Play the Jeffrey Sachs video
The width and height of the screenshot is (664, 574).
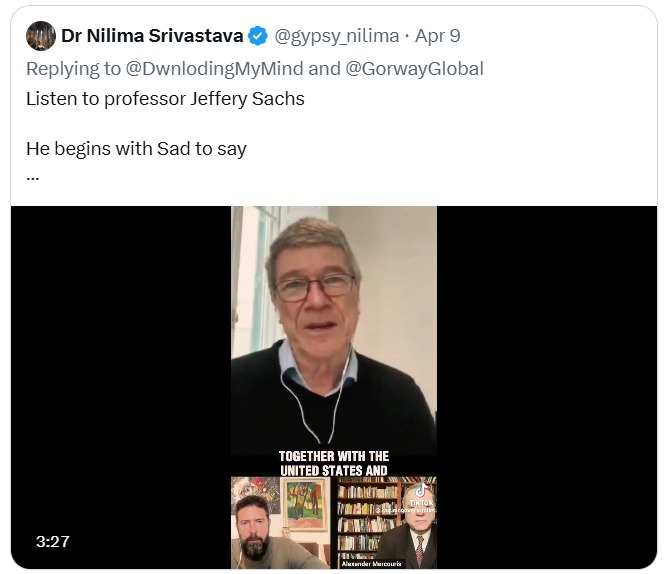(x=333, y=330)
